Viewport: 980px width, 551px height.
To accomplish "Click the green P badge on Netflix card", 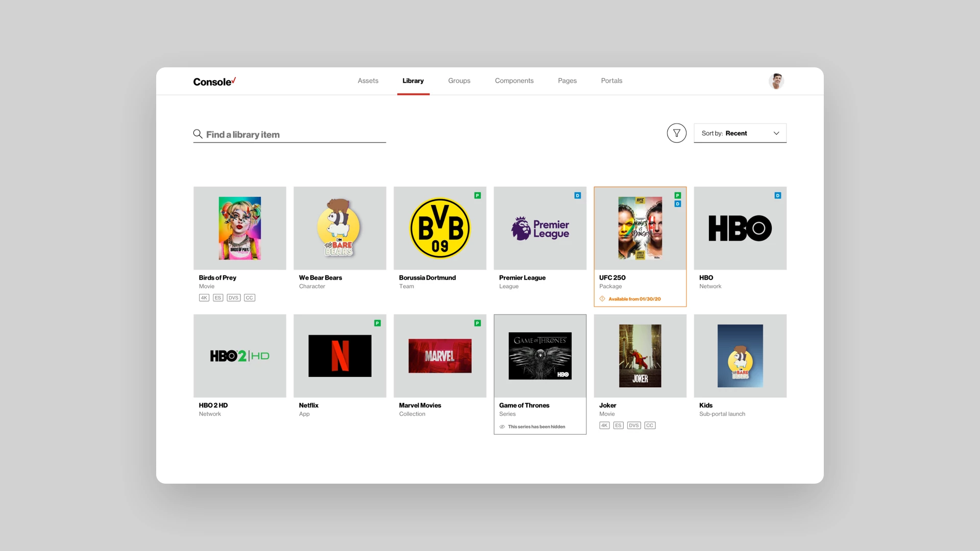I will (x=378, y=323).
